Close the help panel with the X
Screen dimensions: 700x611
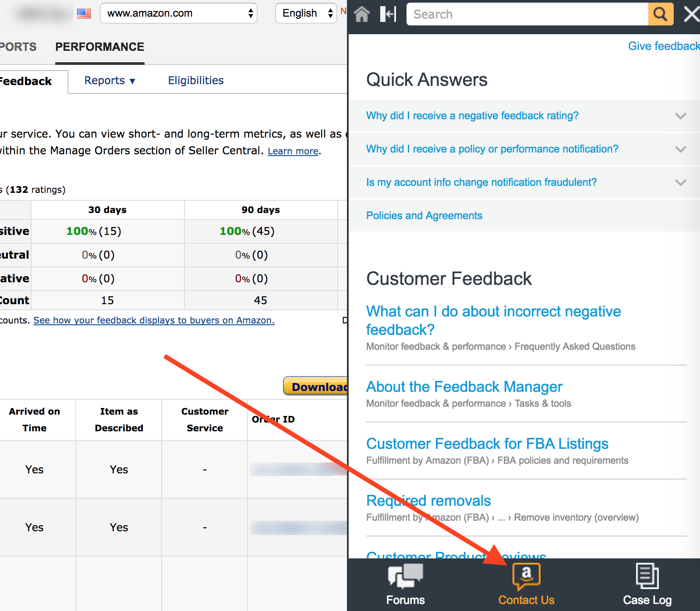pyautogui.click(x=692, y=14)
